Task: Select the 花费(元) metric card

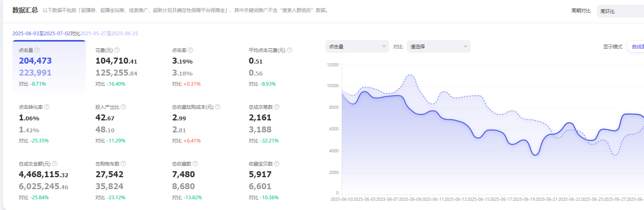Action: click(x=126, y=67)
